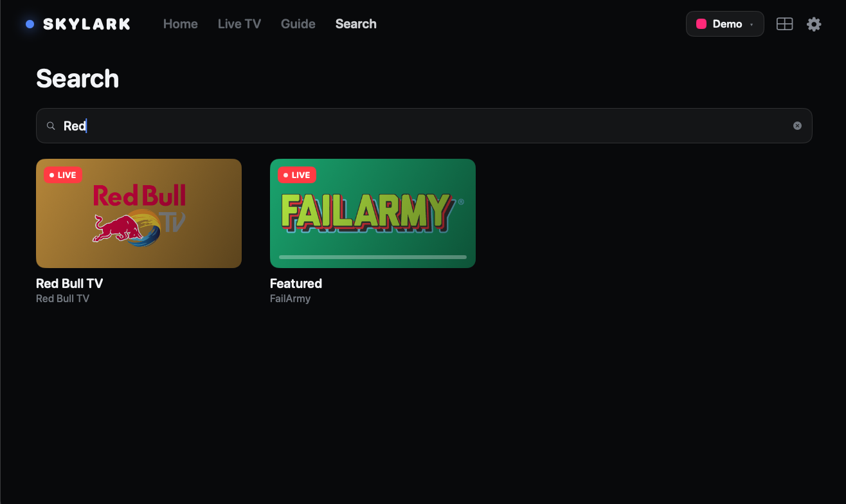Click the search input containing Red
Screen dimensions: 846x504
tap(424, 125)
